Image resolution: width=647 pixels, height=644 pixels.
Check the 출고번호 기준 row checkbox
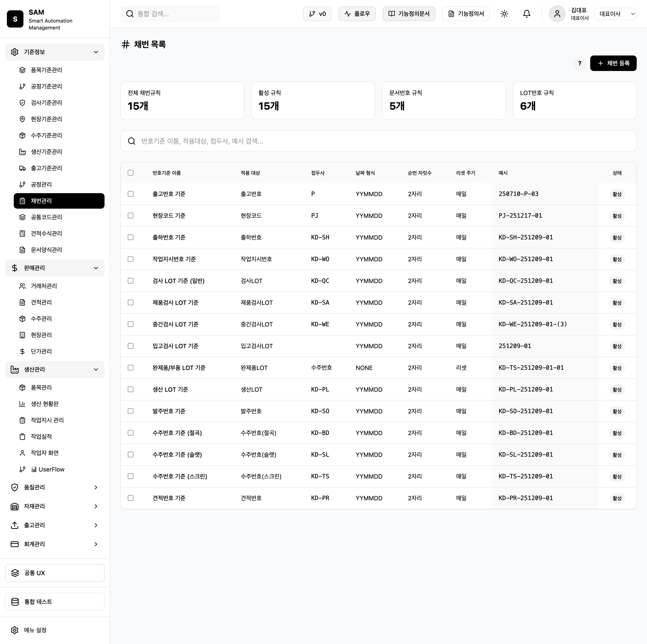(131, 194)
